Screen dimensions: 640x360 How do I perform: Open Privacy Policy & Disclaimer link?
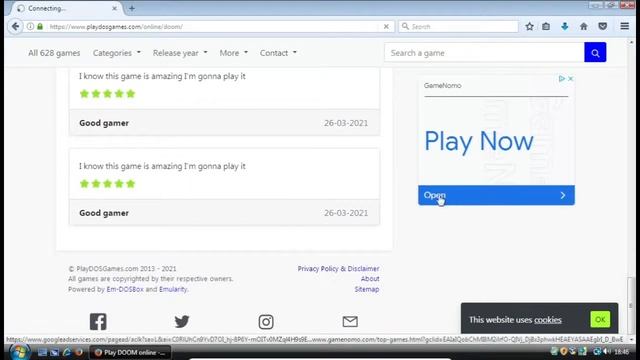tap(338, 269)
